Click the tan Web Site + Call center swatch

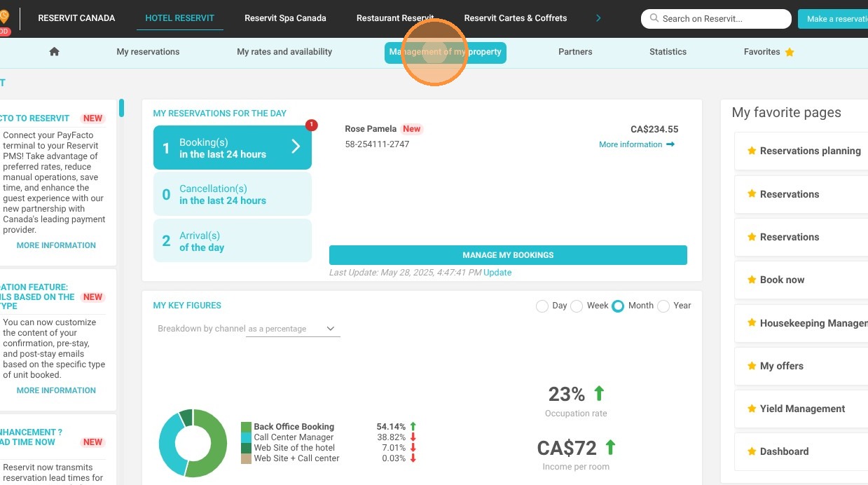246,458
